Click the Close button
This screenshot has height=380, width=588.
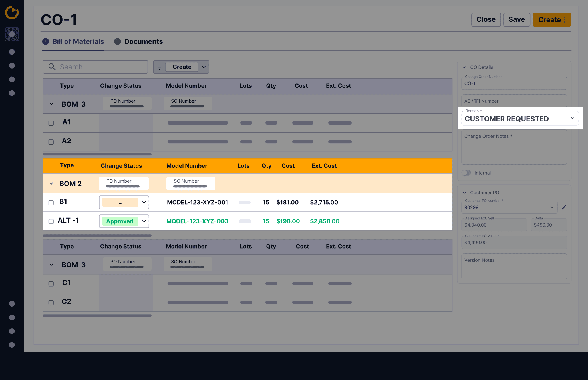click(486, 20)
